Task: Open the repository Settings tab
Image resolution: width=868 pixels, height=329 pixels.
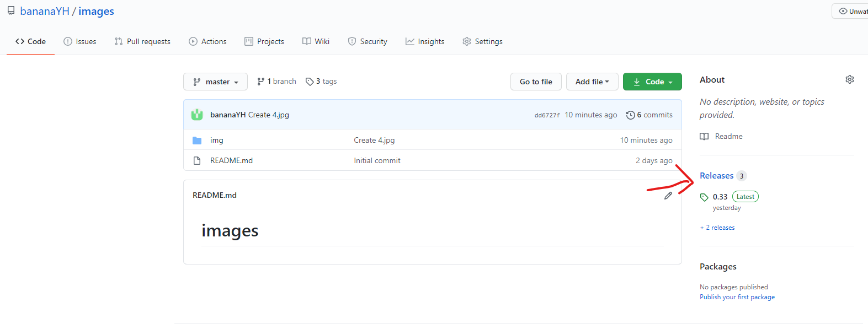Action: coord(482,41)
